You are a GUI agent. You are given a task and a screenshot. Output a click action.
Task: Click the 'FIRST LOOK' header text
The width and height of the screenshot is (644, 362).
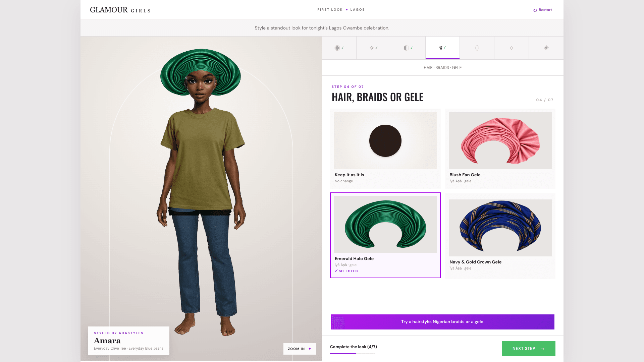[x=330, y=10]
